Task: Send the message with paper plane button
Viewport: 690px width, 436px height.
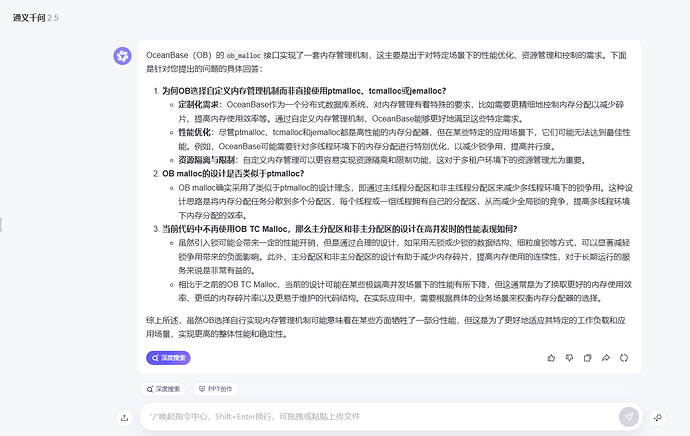Action: point(629,417)
